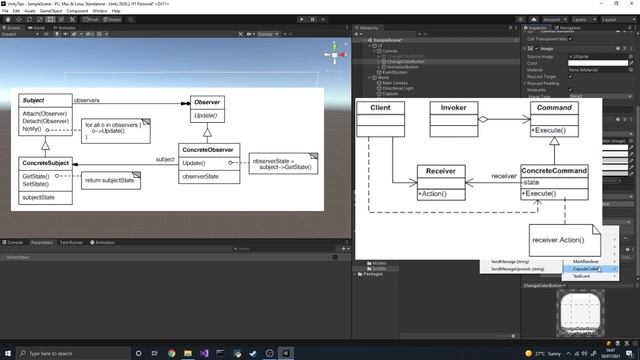The width and height of the screenshot is (640, 360).
Task: Select the Move tool in toolbar
Action: point(19,20)
